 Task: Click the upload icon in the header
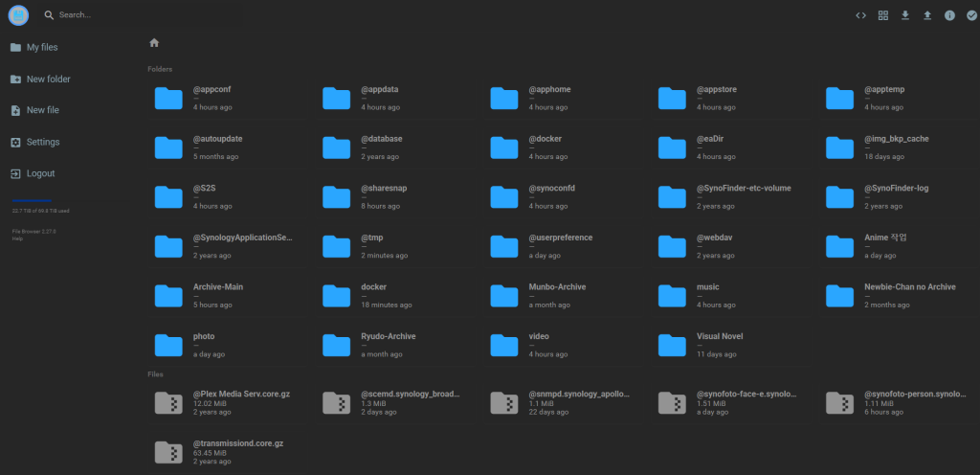(x=927, y=15)
